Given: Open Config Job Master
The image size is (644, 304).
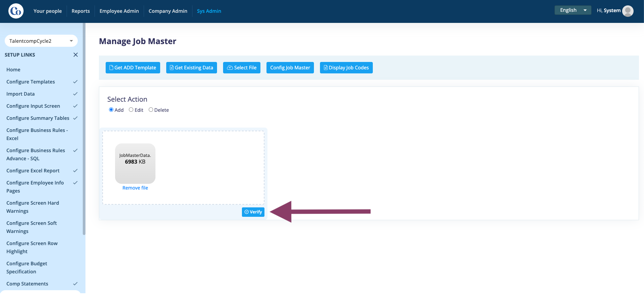Looking at the screenshot, I should click(290, 68).
